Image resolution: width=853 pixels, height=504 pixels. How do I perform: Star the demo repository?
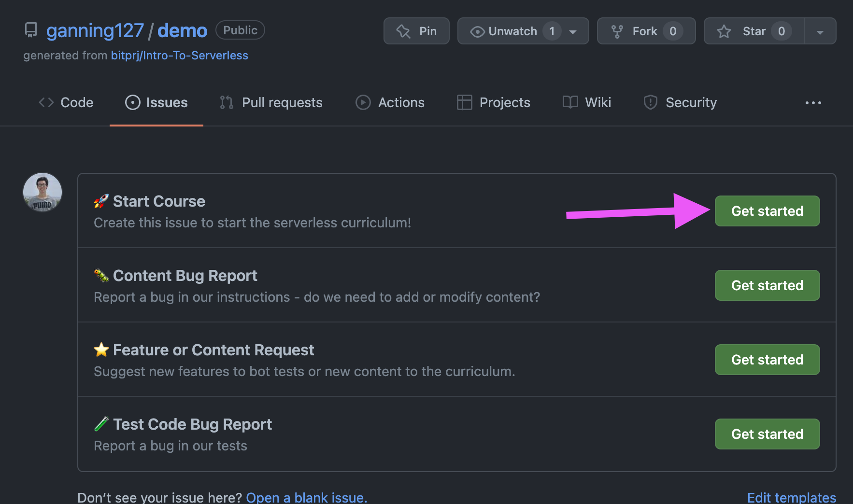pyautogui.click(x=753, y=31)
